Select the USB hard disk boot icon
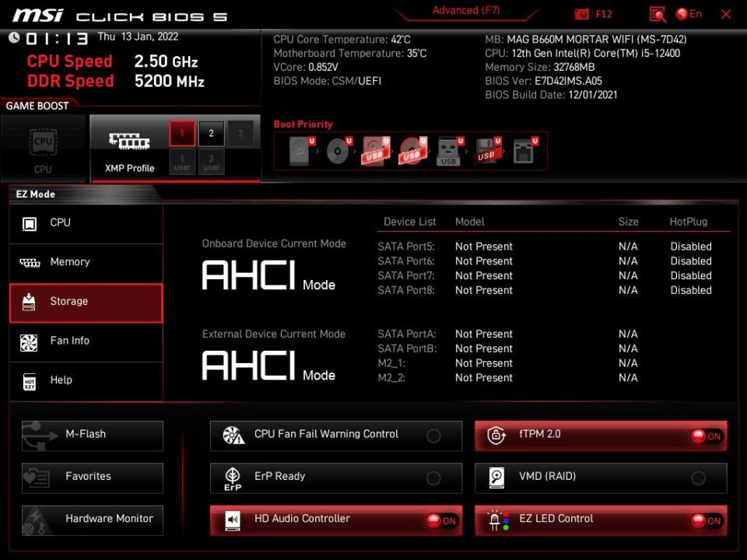 tap(376, 151)
